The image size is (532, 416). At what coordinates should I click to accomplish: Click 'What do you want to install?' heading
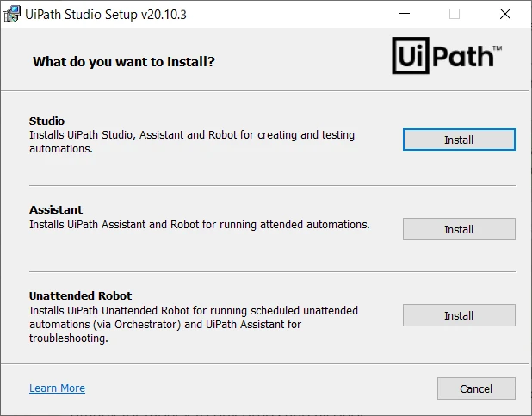coord(124,62)
